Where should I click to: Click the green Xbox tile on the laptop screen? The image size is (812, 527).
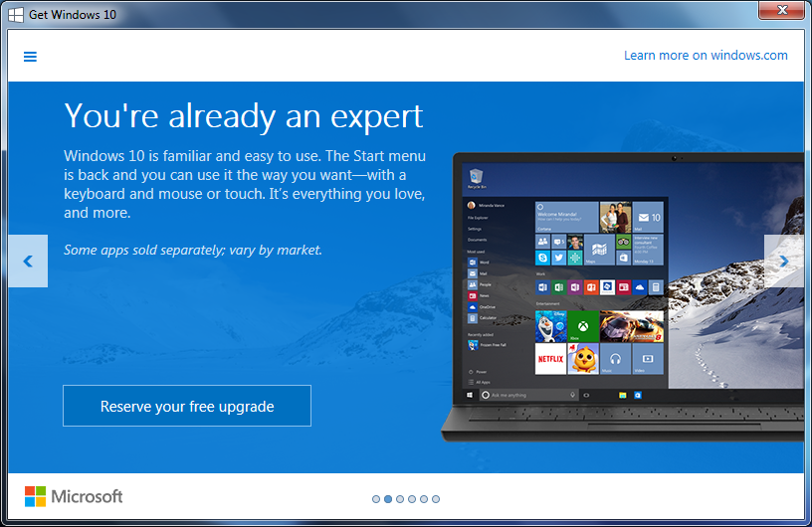click(582, 326)
